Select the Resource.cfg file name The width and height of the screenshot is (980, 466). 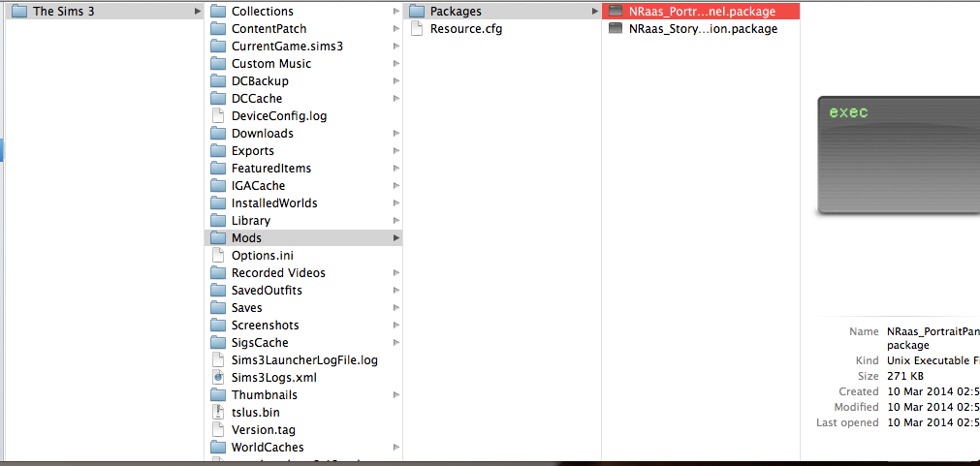pos(466,29)
